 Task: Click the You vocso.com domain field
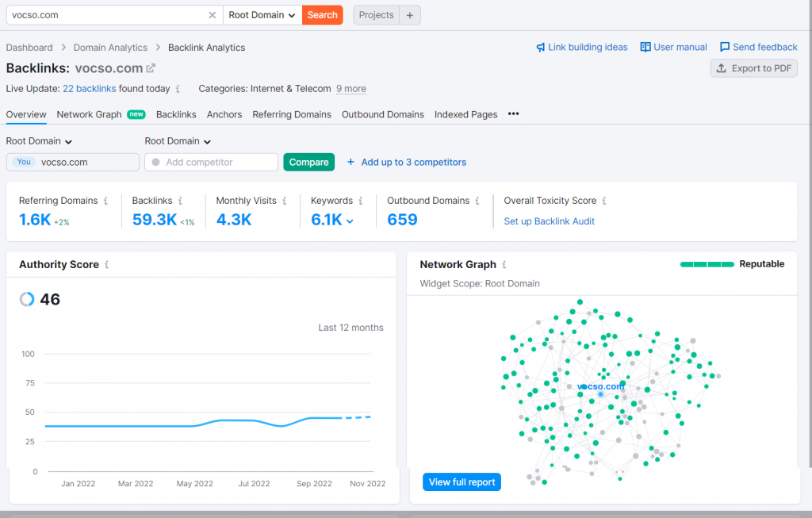(x=72, y=162)
